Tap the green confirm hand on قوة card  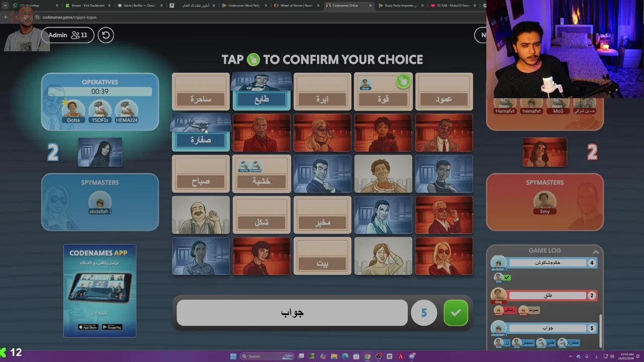(x=403, y=81)
